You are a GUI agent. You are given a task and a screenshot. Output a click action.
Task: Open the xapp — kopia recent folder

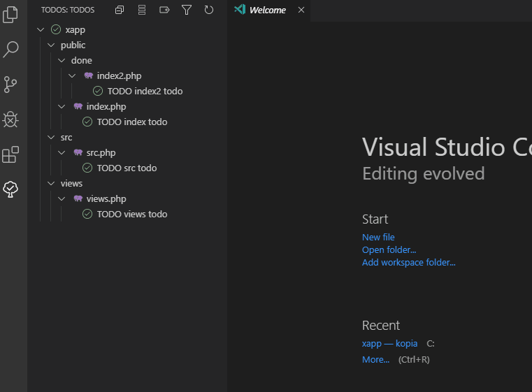389,344
